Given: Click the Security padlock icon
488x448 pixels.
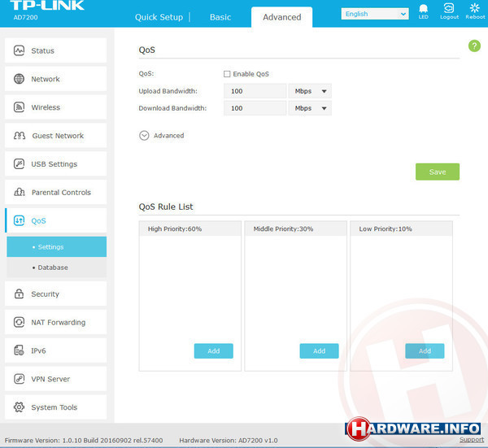Looking at the screenshot, I should 19,294.
